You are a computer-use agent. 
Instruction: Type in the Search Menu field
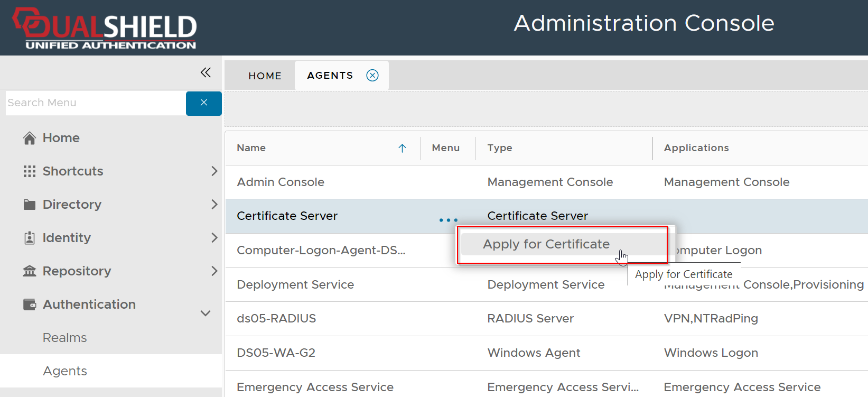[95, 103]
